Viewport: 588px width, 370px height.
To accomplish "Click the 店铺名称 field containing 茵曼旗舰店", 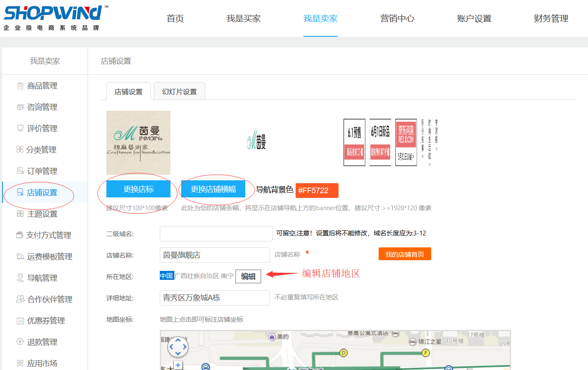I will tap(215, 255).
